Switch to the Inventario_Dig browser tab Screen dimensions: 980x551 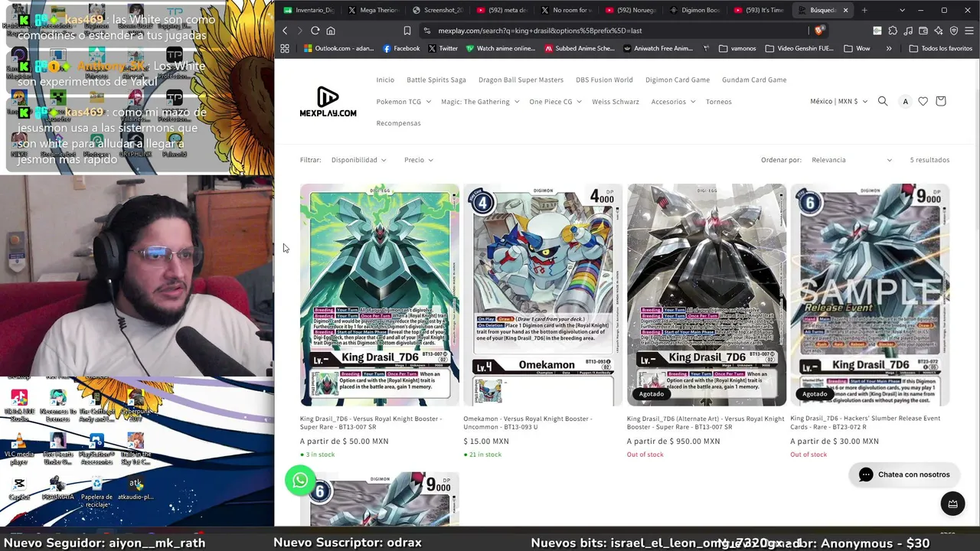point(309,10)
